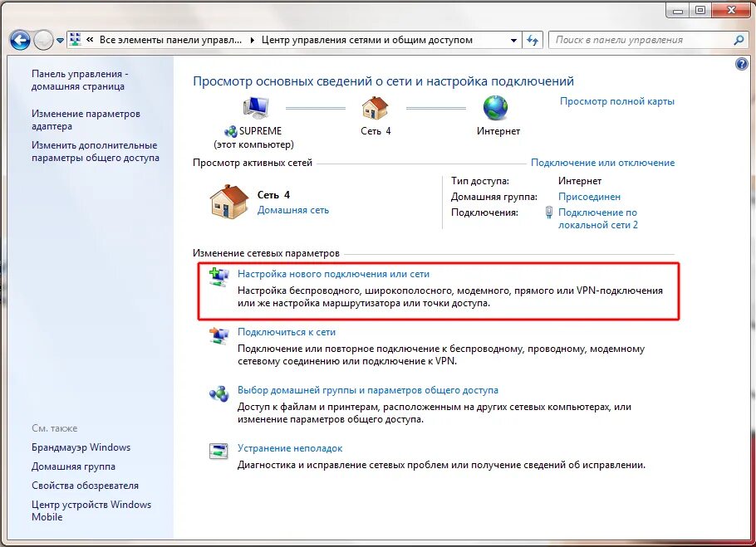Close the Control Panel window
This screenshot has height=547, width=756.
click(x=731, y=10)
